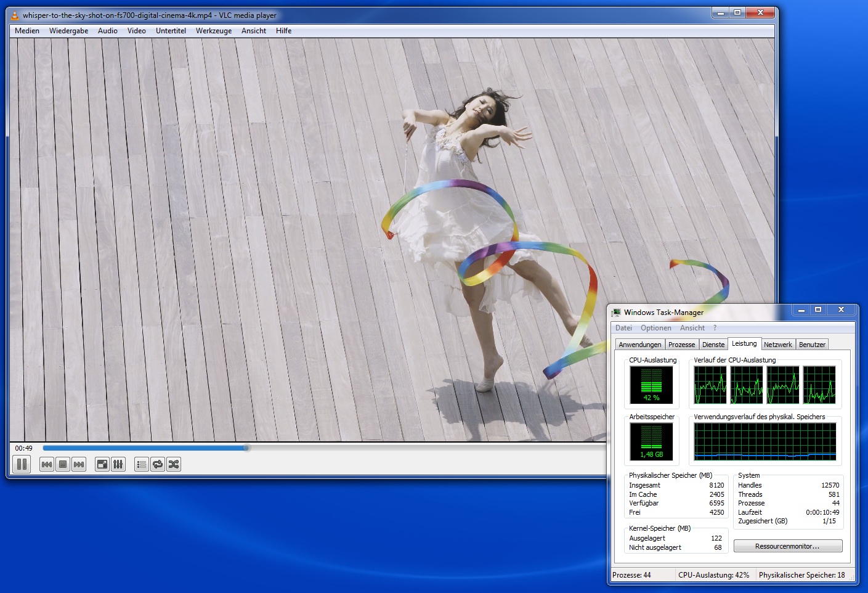Image resolution: width=868 pixels, height=593 pixels.
Task: Click the Task-Manager title bar icon
Action: (x=616, y=313)
